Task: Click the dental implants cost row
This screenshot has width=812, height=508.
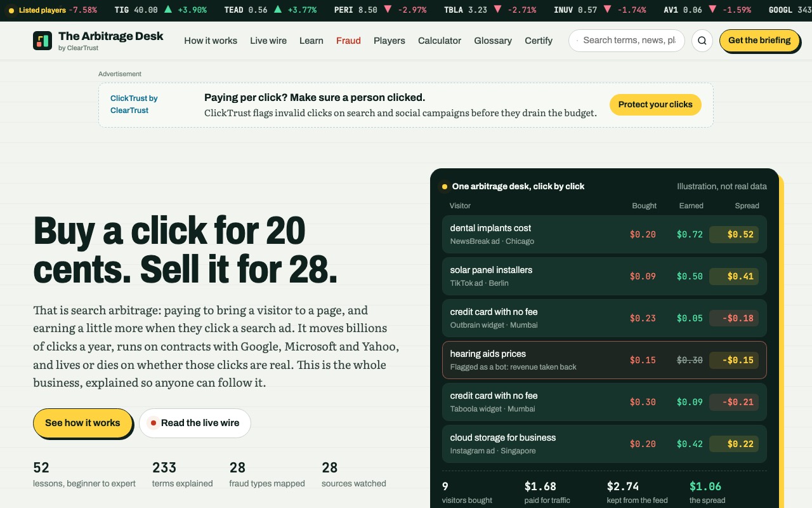Action: (605, 234)
